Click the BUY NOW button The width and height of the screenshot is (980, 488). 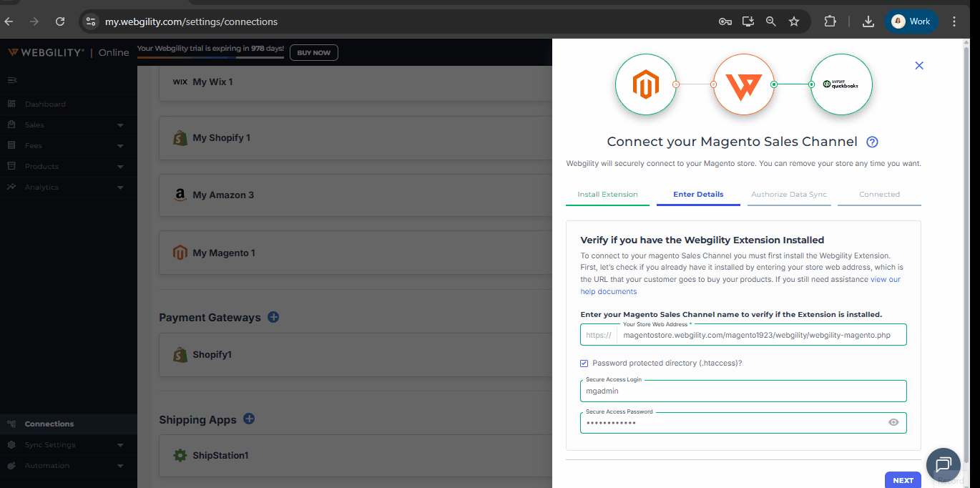pyautogui.click(x=313, y=53)
